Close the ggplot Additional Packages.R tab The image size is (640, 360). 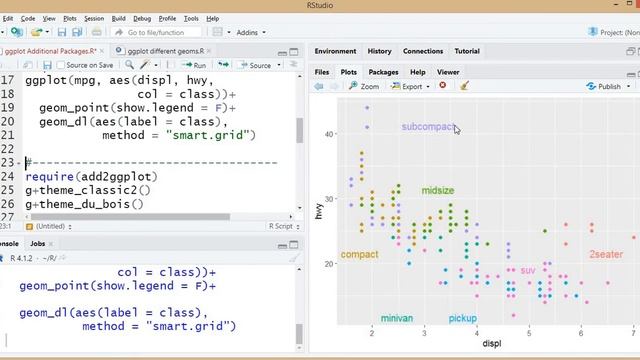point(102,51)
